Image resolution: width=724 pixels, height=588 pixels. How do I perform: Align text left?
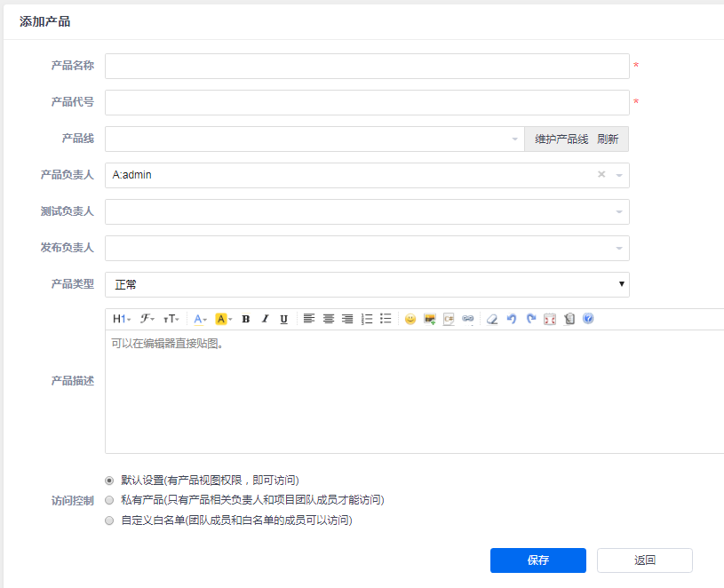309,319
